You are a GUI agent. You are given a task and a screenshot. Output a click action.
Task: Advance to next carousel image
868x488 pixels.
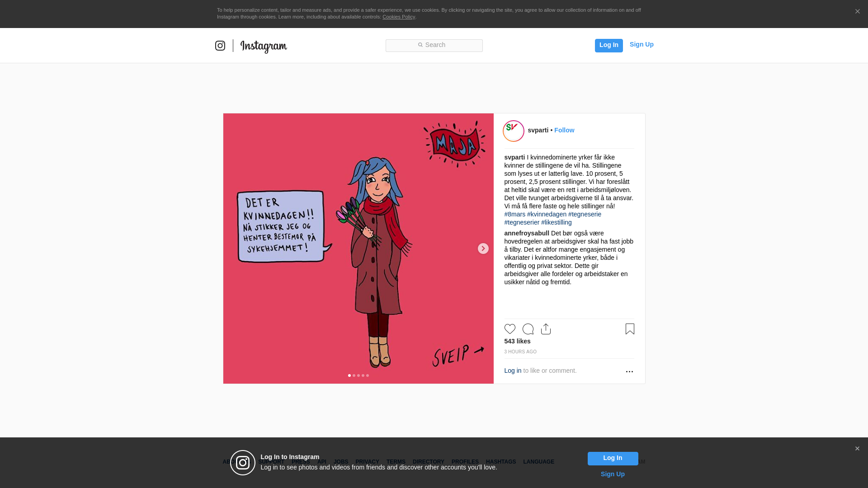click(483, 249)
